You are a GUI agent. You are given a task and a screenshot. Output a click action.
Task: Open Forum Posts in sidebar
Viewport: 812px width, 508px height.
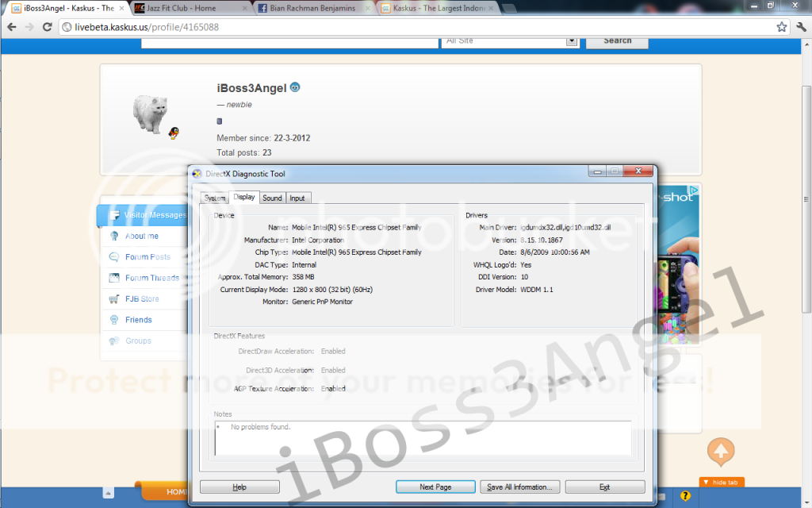[x=147, y=256]
